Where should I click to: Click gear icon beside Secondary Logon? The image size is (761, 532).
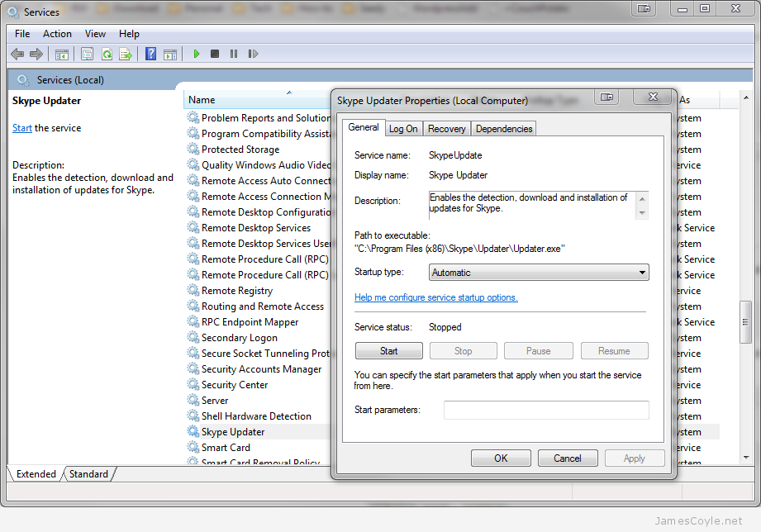pos(193,337)
